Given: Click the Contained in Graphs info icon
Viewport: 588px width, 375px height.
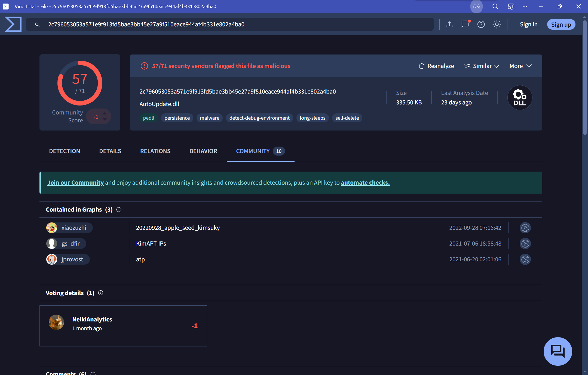Looking at the screenshot, I should point(119,210).
